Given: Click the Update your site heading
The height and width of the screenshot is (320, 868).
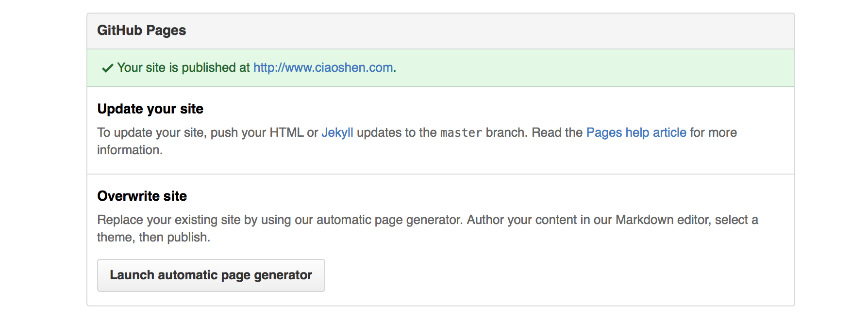Looking at the screenshot, I should click(150, 109).
